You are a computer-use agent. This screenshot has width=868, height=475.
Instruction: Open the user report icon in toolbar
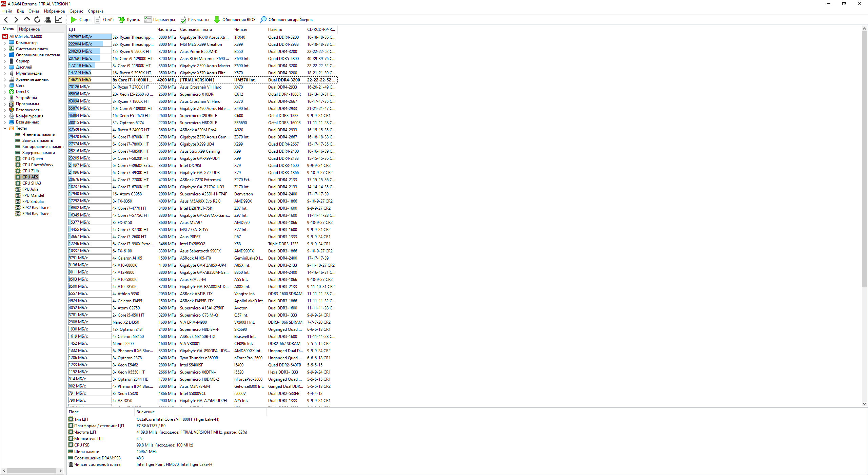click(48, 20)
